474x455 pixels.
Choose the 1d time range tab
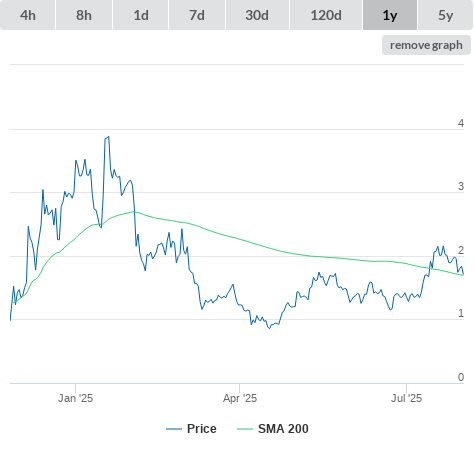[141, 15]
